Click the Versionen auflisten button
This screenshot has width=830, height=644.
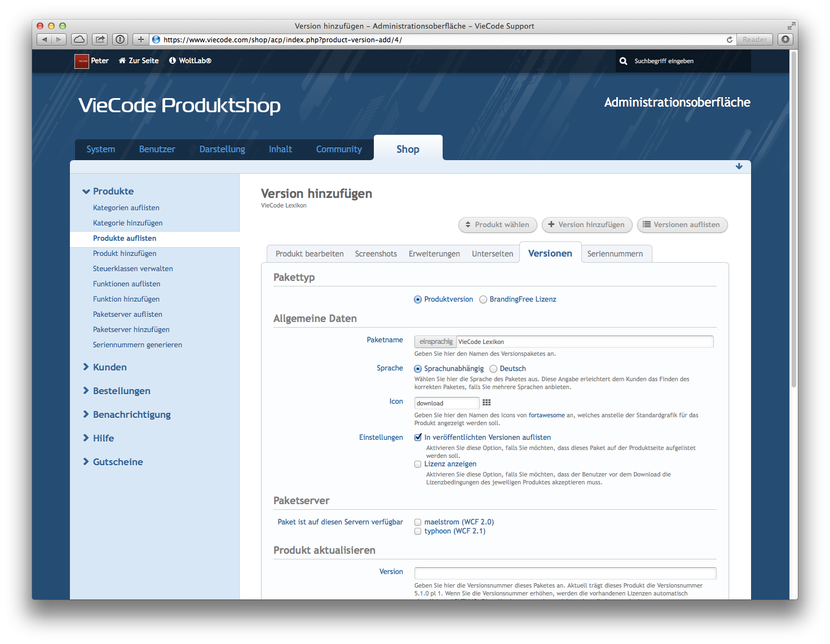click(682, 224)
